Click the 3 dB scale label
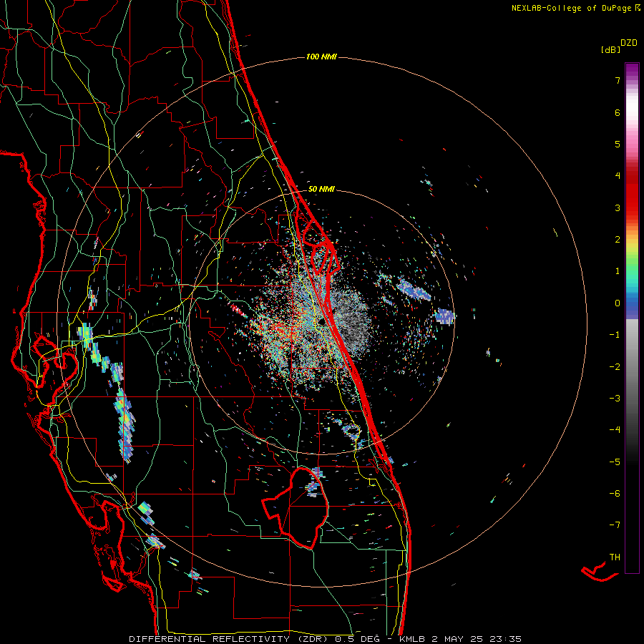 tap(618, 208)
